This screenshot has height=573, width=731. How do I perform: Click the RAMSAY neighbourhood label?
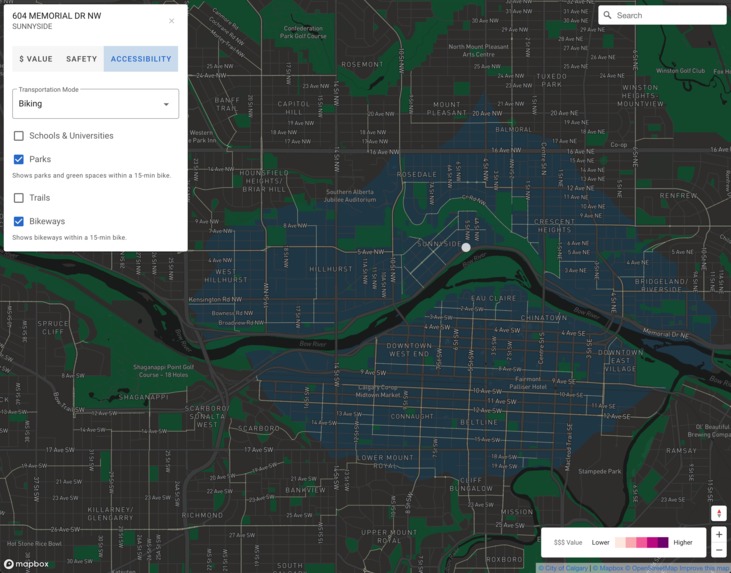point(681,451)
